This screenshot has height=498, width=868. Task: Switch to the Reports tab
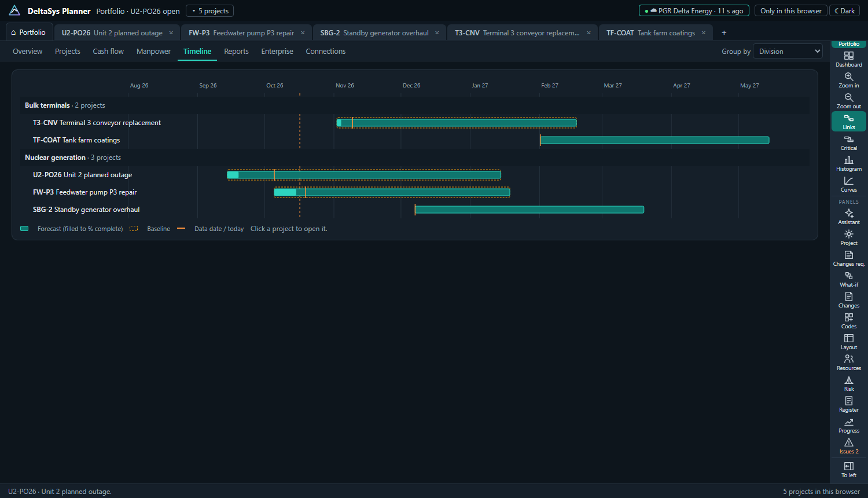tap(236, 51)
